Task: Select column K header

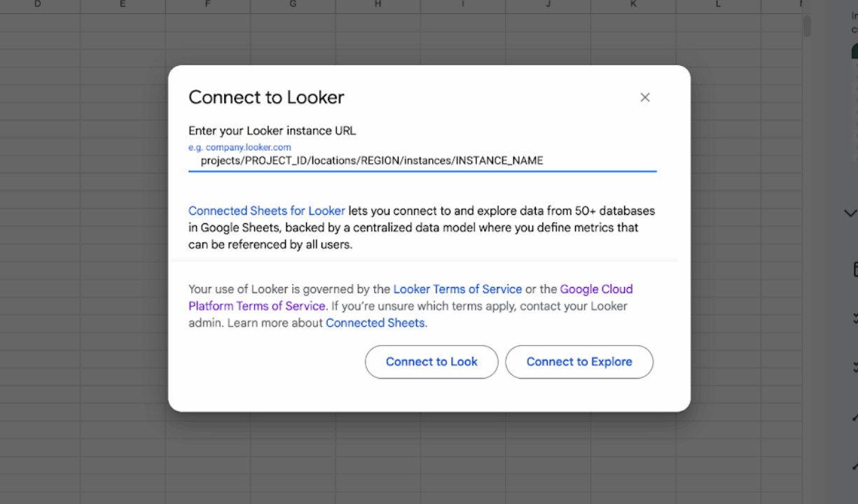Action: (x=633, y=5)
